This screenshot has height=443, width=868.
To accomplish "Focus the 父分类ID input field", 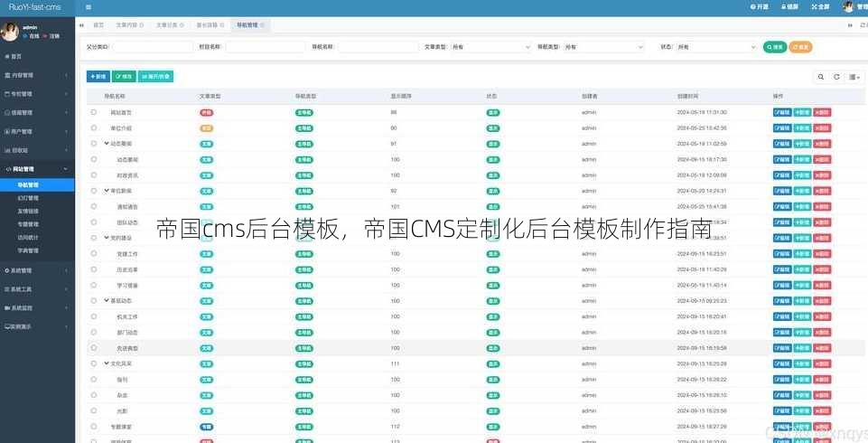I will tap(153, 48).
